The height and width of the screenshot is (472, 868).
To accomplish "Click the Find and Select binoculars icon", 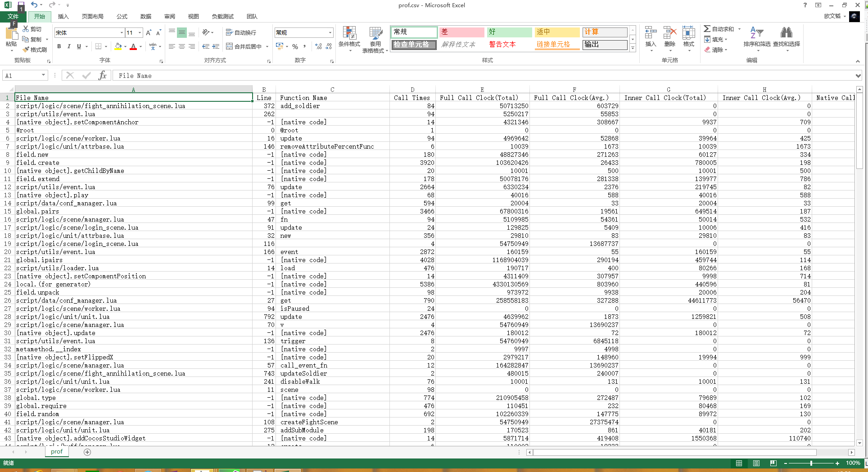I will click(786, 33).
